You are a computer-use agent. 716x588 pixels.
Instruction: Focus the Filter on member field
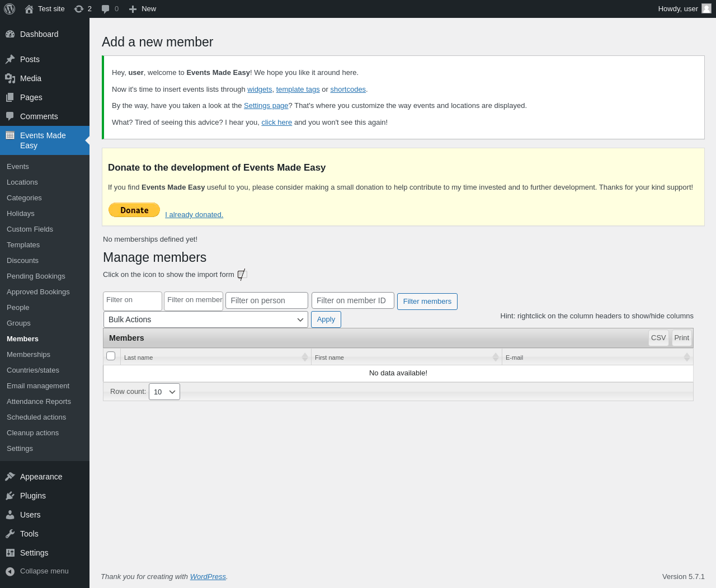point(194,301)
